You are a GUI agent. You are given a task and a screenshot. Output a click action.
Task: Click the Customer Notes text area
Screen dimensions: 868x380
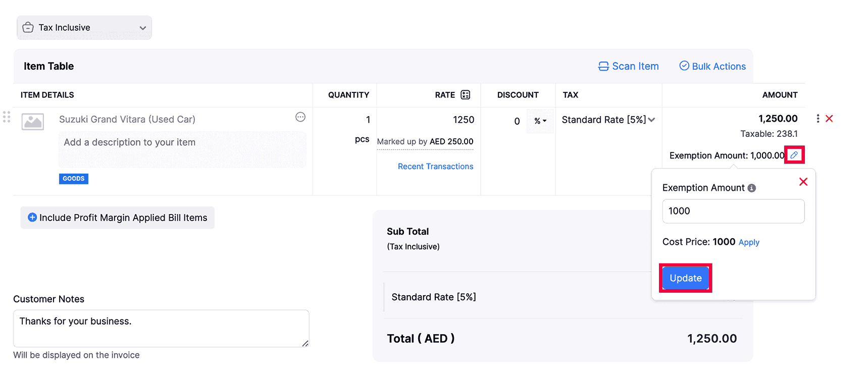tap(161, 328)
